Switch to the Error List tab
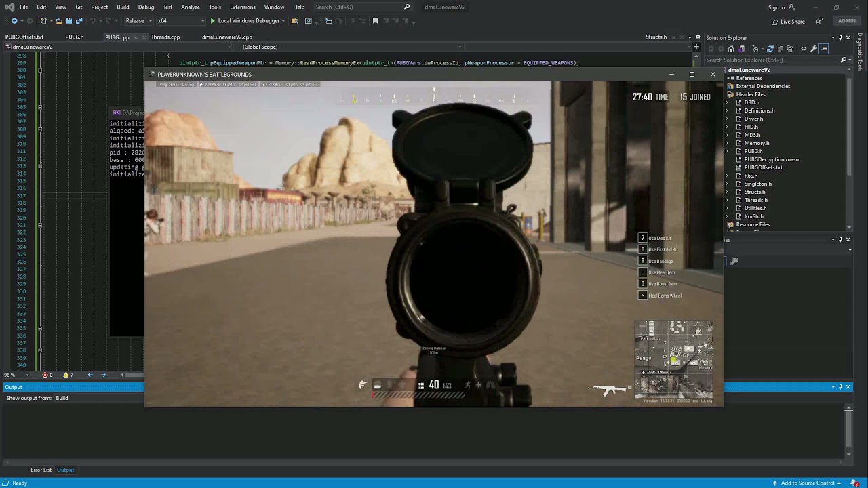The height and width of the screenshot is (488, 868). (41, 470)
